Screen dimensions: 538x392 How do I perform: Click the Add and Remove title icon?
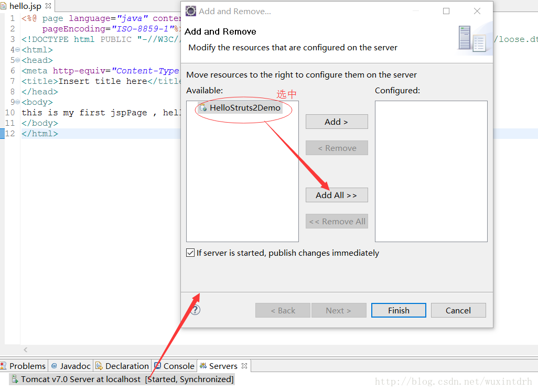pyautogui.click(x=191, y=11)
